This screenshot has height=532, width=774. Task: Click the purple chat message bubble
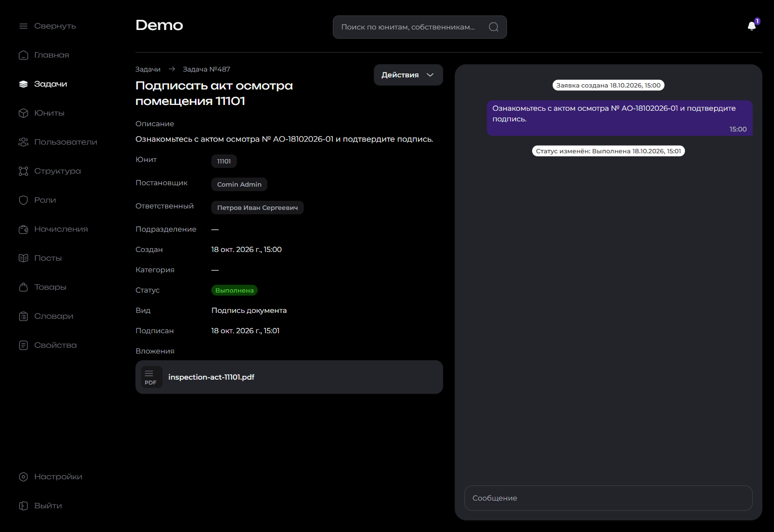(x=620, y=118)
